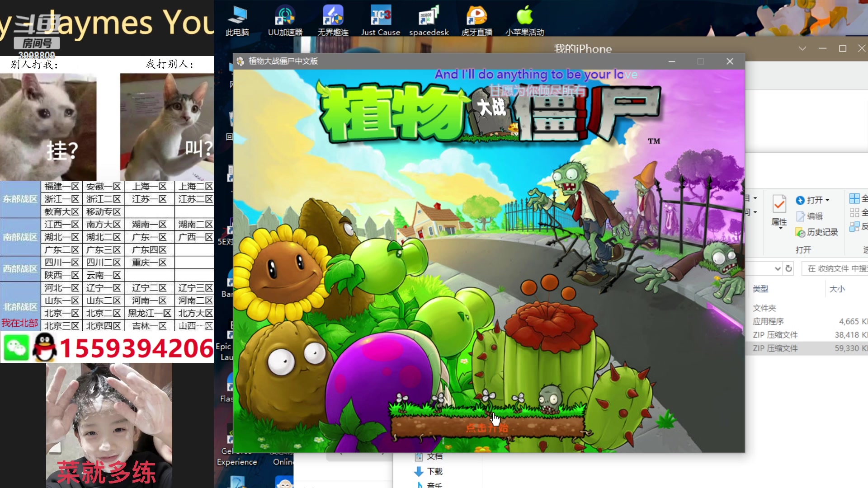Click the 福建一区 cell in the server table

[62, 186]
